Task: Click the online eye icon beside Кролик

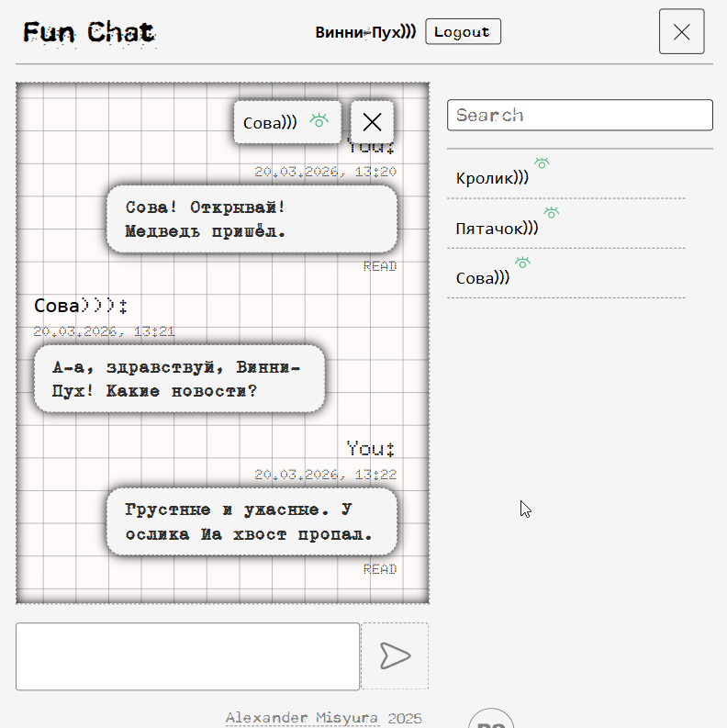Action: (542, 163)
